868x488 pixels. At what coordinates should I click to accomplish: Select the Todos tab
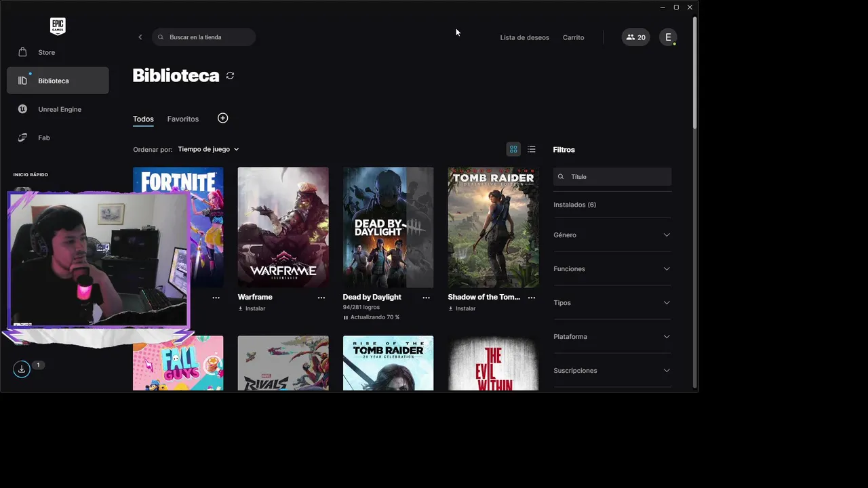click(x=143, y=119)
